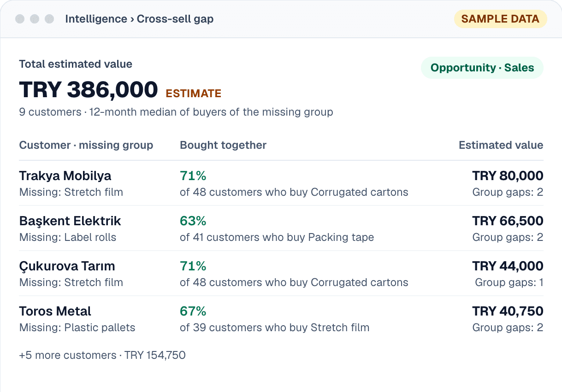562x392 pixels.
Task: Click "of 39 customers who buy Stretch film"
Action: tap(275, 328)
